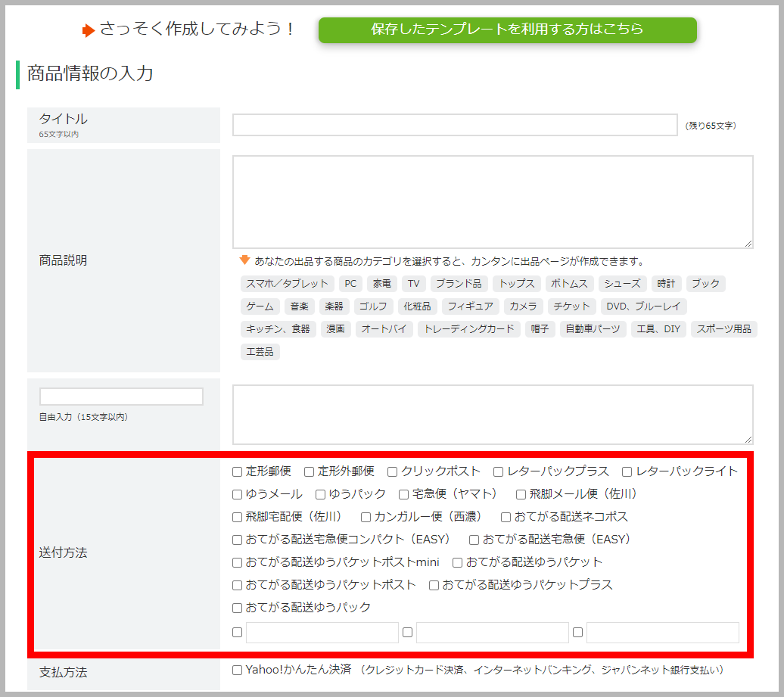Image resolution: width=784 pixels, height=697 pixels.
Task: Check the クリックポスト checkbox
Action: coord(393,471)
